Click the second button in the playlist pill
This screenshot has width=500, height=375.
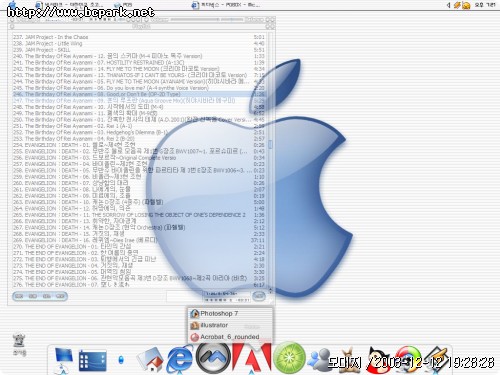(x=33, y=296)
